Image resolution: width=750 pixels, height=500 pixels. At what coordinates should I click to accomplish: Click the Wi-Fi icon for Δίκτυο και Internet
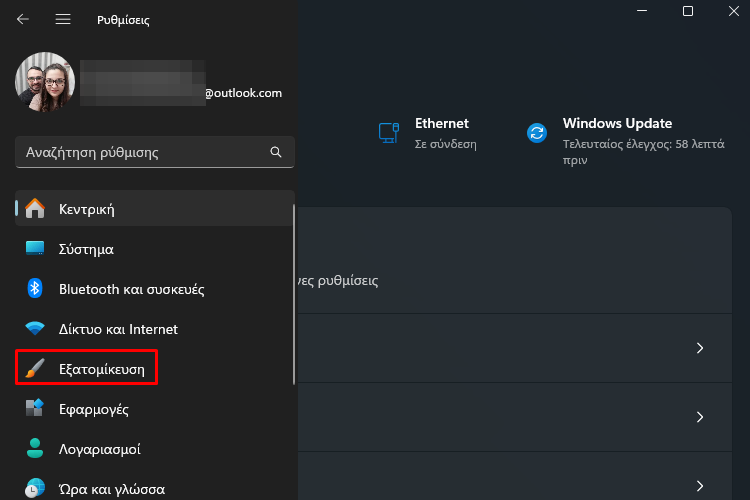(35, 328)
